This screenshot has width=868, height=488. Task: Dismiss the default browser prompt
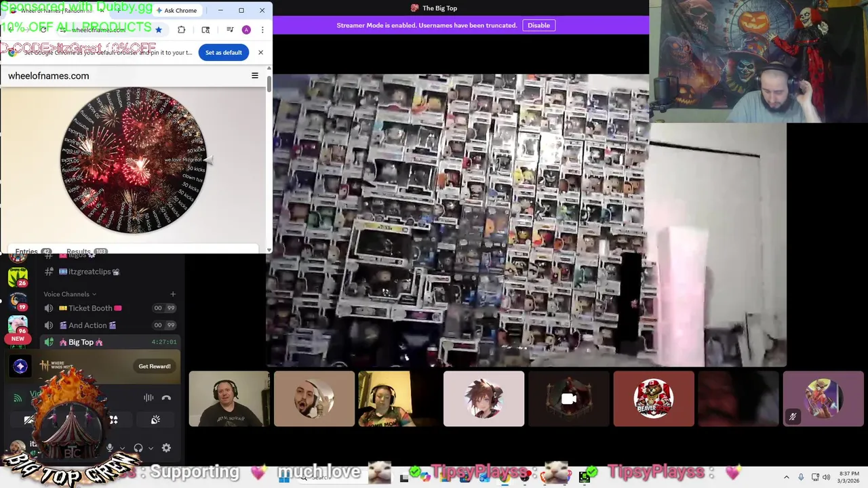coord(260,52)
